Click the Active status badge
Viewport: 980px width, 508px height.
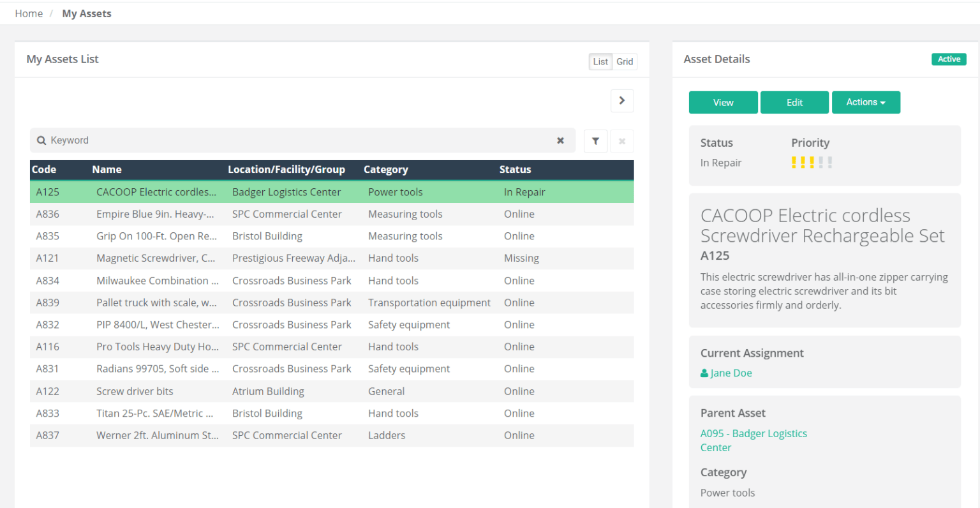pyautogui.click(x=949, y=59)
